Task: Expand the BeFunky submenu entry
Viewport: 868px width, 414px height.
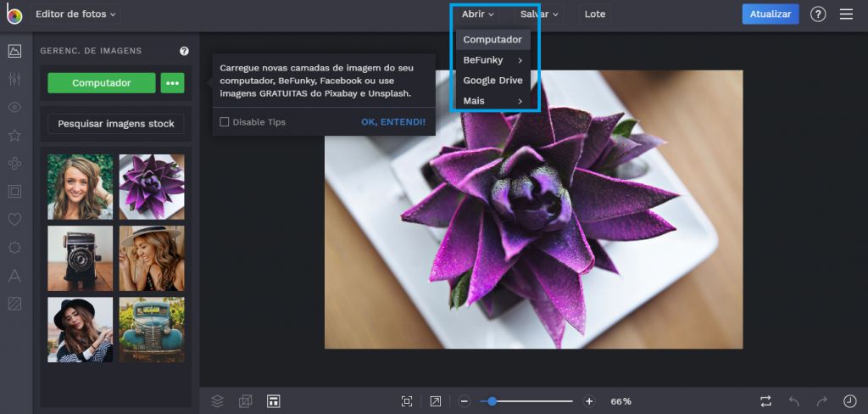Action: (492, 60)
